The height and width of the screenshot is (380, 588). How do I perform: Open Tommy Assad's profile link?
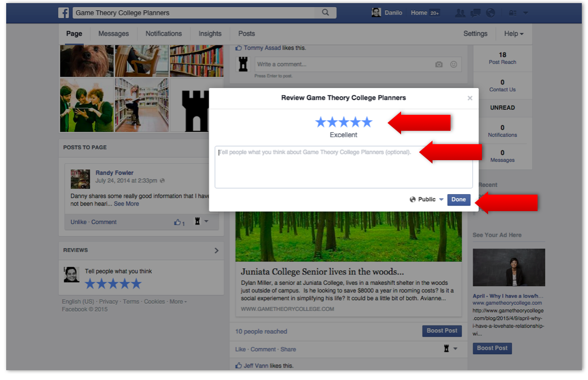pyautogui.click(x=262, y=48)
